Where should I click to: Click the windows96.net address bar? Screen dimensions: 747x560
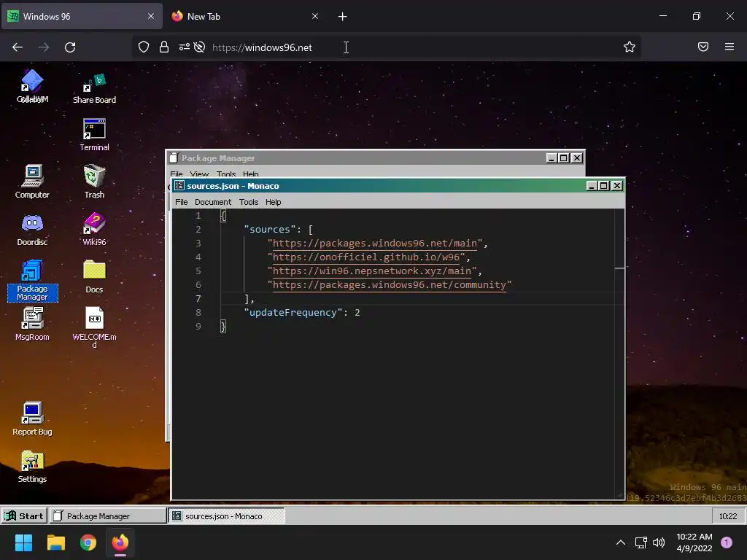(386, 47)
